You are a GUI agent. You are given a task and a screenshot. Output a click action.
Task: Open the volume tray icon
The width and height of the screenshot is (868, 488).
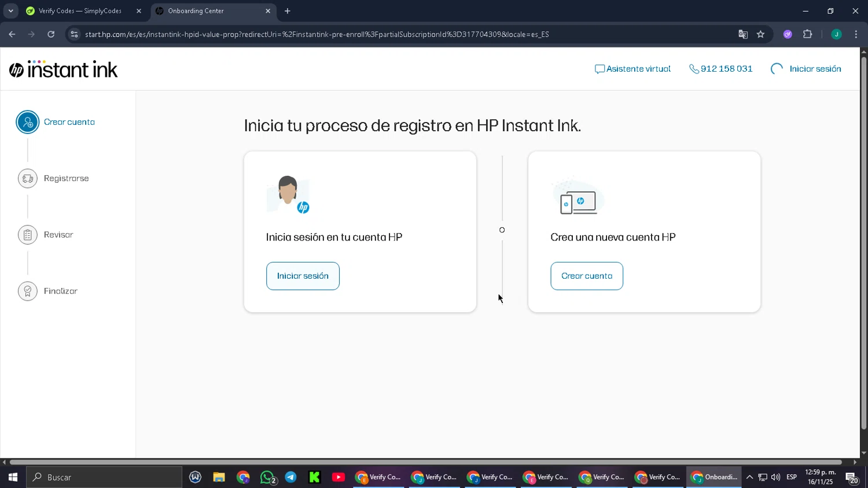(x=776, y=478)
